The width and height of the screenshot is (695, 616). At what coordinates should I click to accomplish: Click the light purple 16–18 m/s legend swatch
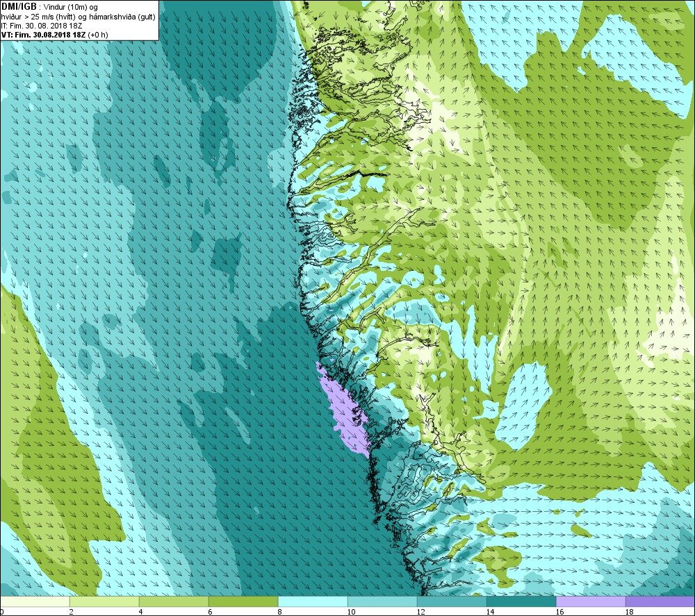(591, 601)
